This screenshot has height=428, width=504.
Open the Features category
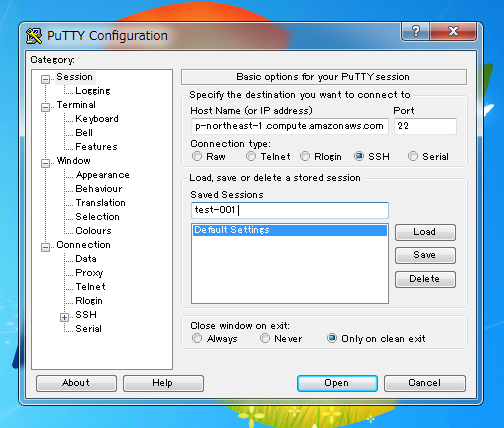[96, 147]
